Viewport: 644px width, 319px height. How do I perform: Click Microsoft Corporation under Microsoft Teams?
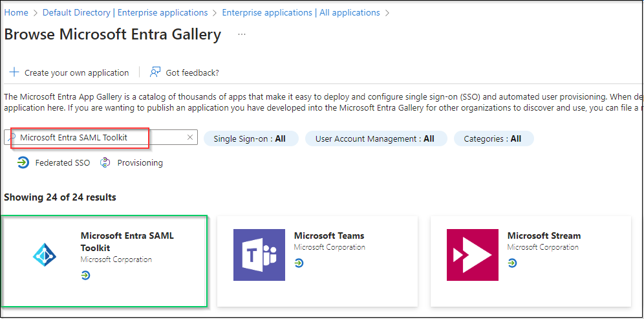click(329, 247)
